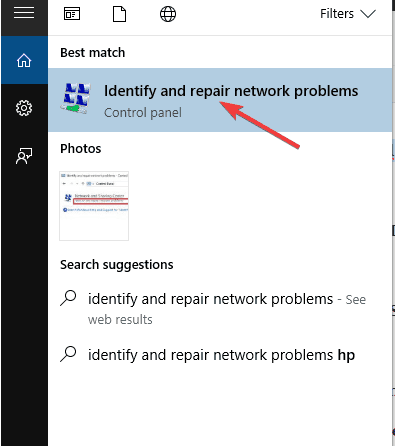Open search Settings gear icon
This screenshot has height=446, width=395.
24,108
